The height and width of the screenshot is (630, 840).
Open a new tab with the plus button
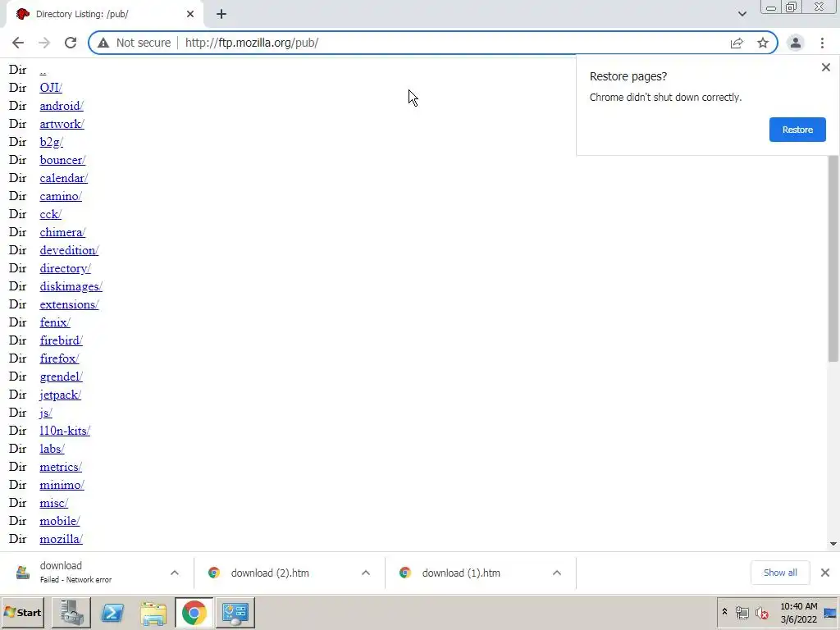coord(221,14)
